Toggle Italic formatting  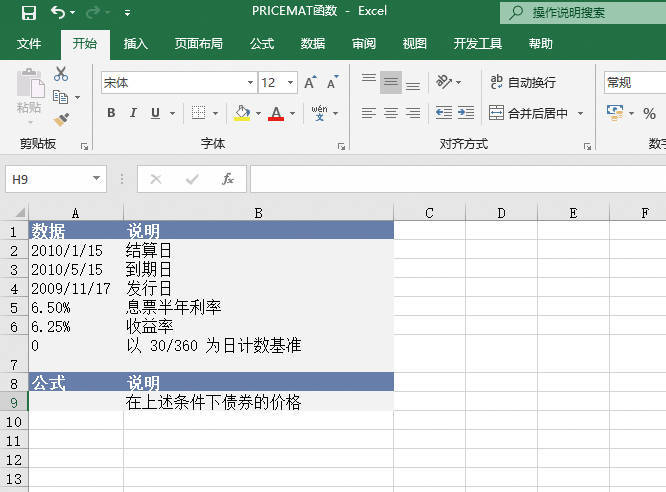click(x=133, y=113)
